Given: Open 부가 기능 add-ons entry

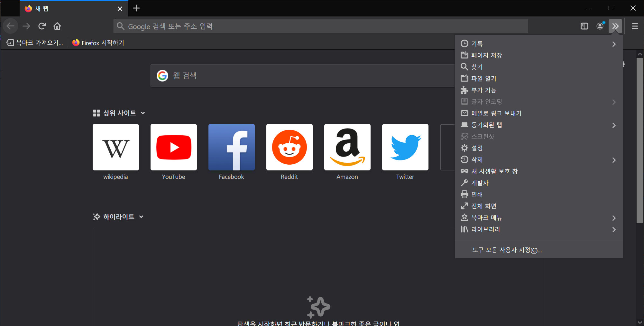Looking at the screenshot, I should (x=539, y=90).
